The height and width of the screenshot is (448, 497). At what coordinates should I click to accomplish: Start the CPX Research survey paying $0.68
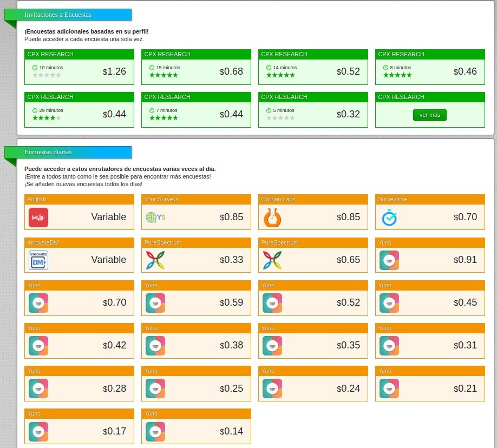196,67
